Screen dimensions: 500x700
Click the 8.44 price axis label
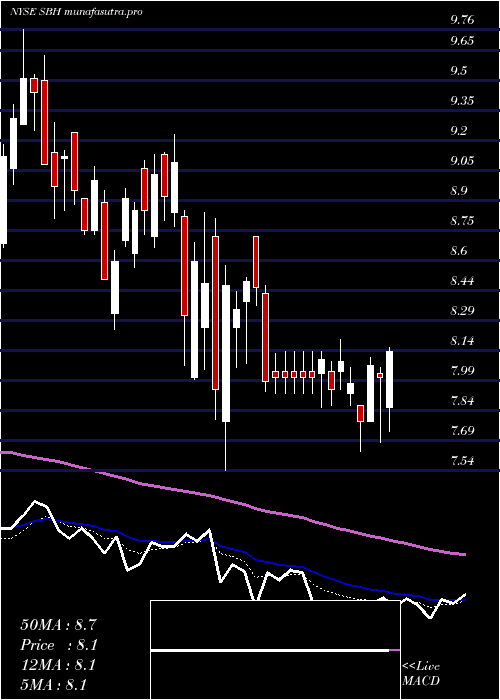click(x=462, y=281)
